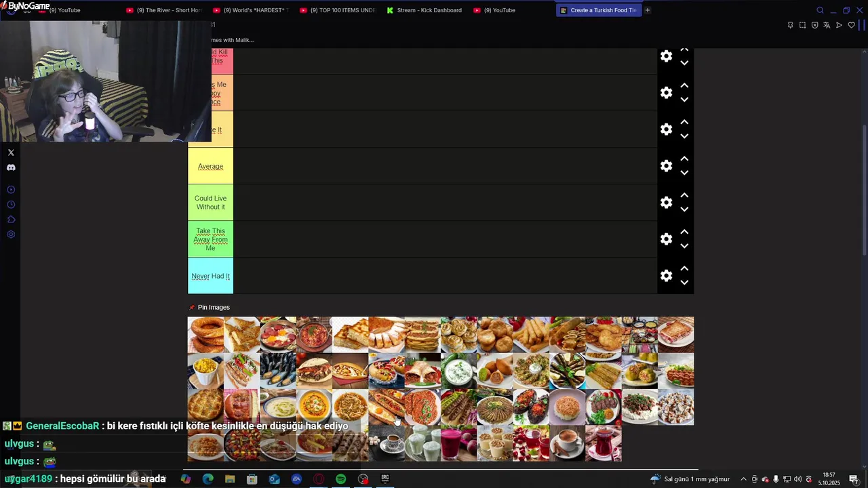Open notification center in taskbar
The width and height of the screenshot is (868, 488).
(854, 479)
